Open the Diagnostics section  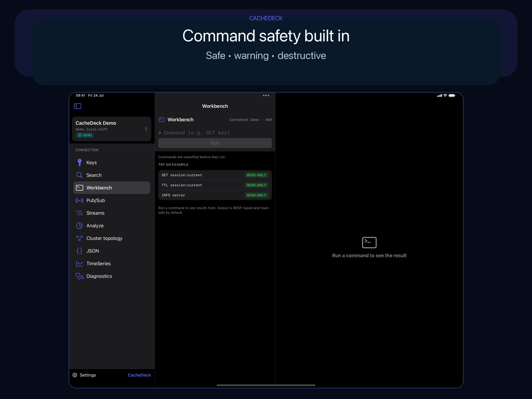112,276
